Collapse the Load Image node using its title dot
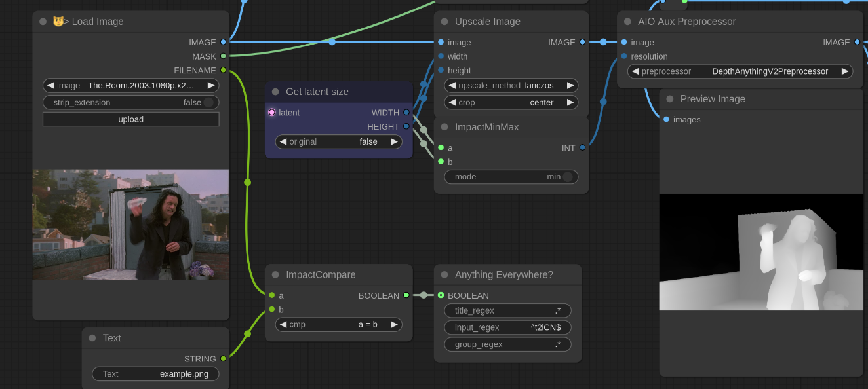Viewport: 868px width, 389px height. coord(43,22)
